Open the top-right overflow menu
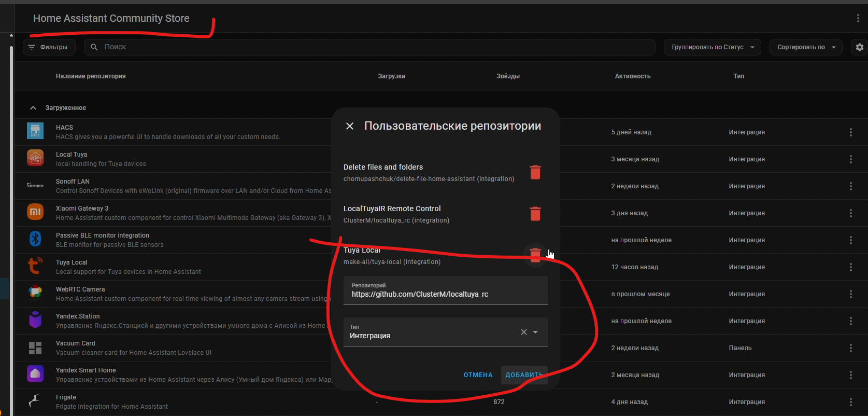 click(x=858, y=18)
